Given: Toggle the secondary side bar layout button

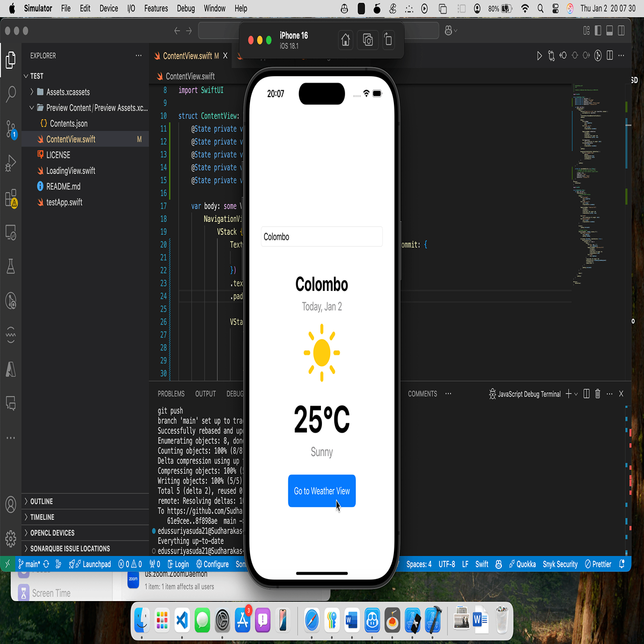Looking at the screenshot, I should pos(621,31).
